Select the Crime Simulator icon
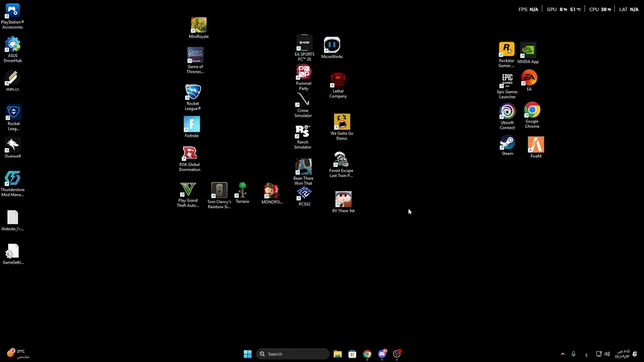The width and height of the screenshot is (644, 362). [303, 105]
